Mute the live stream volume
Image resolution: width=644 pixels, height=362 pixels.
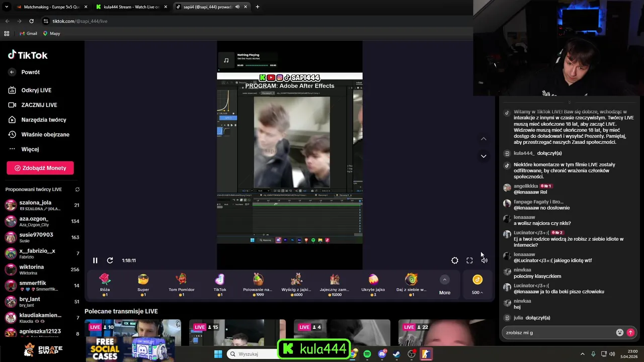point(484,260)
